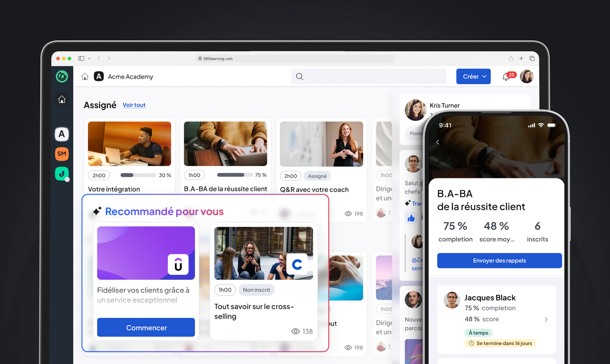Click the browser share icon
Viewport: 610px width, 364px height.
coord(511,58)
